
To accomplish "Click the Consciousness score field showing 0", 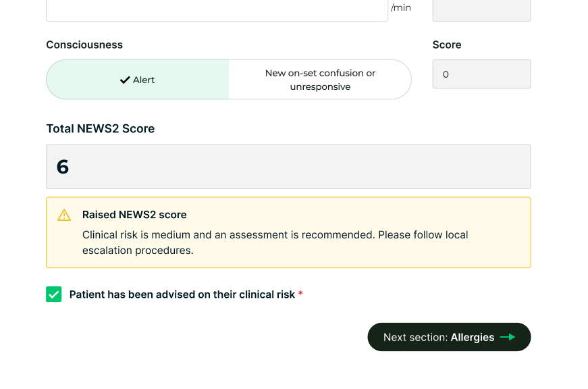I will 481,74.
